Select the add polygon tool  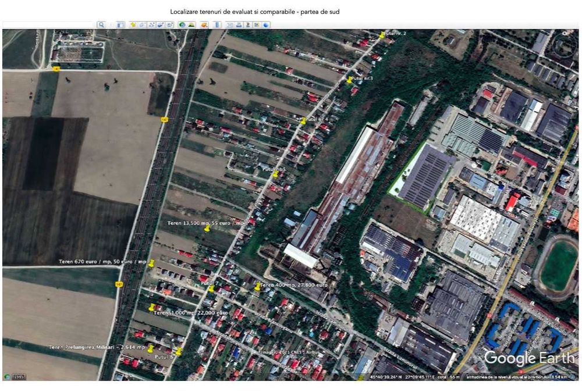pyautogui.click(x=142, y=25)
